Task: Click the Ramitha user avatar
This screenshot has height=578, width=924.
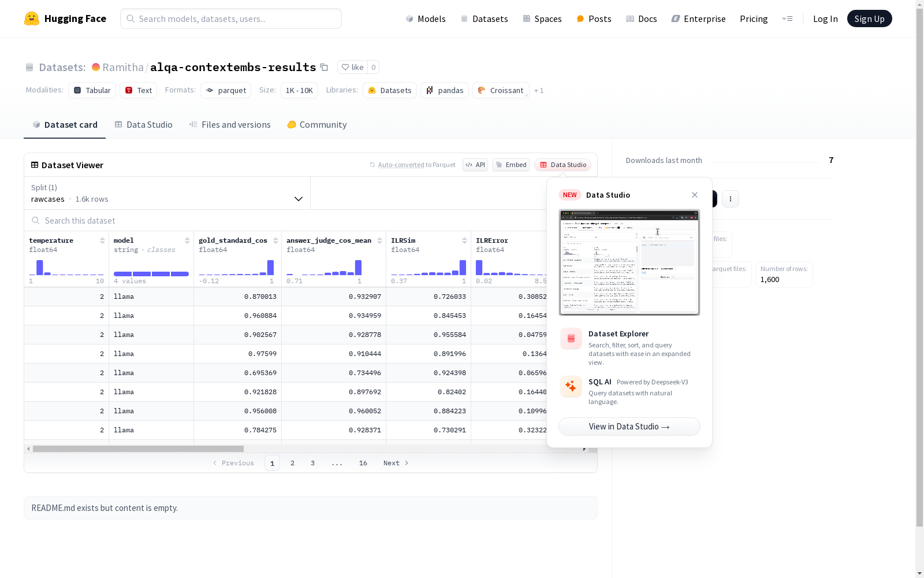Action: (96, 67)
